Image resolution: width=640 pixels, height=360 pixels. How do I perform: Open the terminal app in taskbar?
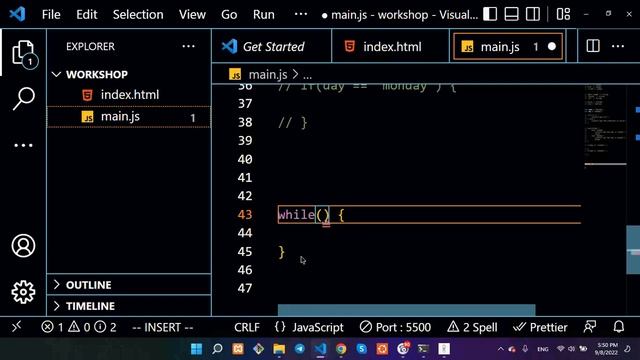click(423, 349)
